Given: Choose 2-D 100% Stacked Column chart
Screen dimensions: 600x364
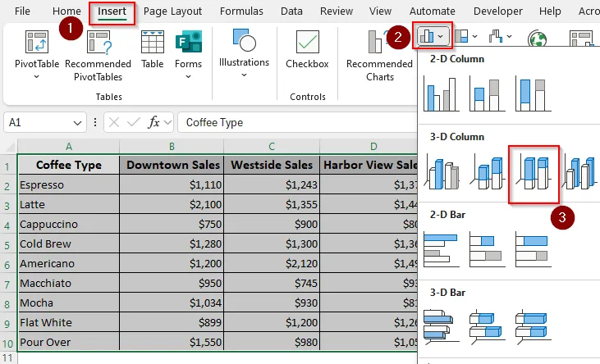Looking at the screenshot, I should click(x=534, y=94).
